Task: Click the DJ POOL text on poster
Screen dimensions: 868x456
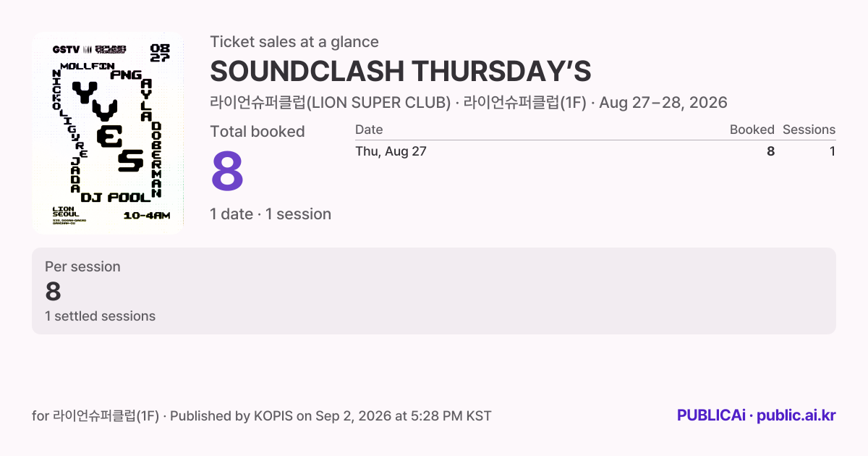Action: [116, 197]
